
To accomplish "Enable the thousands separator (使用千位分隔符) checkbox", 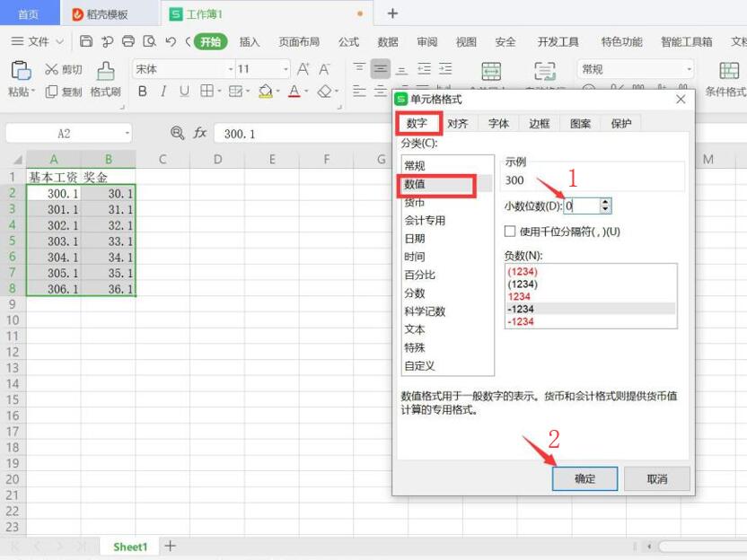I will pyautogui.click(x=510, y=232).
